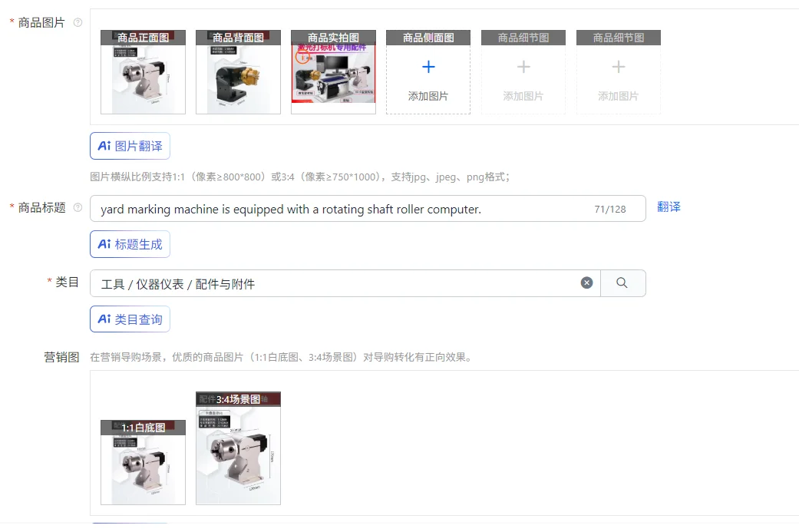Open the 商品背面图 thumbnail
The image size is (799, 532).
click(238, 72)
